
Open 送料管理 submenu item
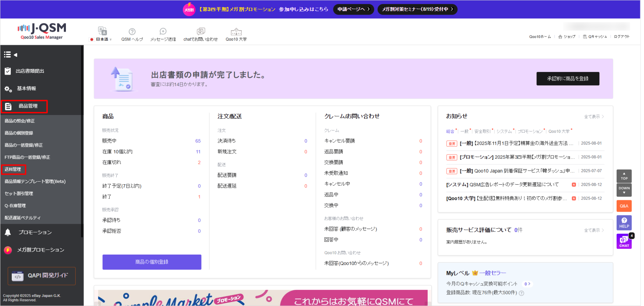tap(13, 169)
